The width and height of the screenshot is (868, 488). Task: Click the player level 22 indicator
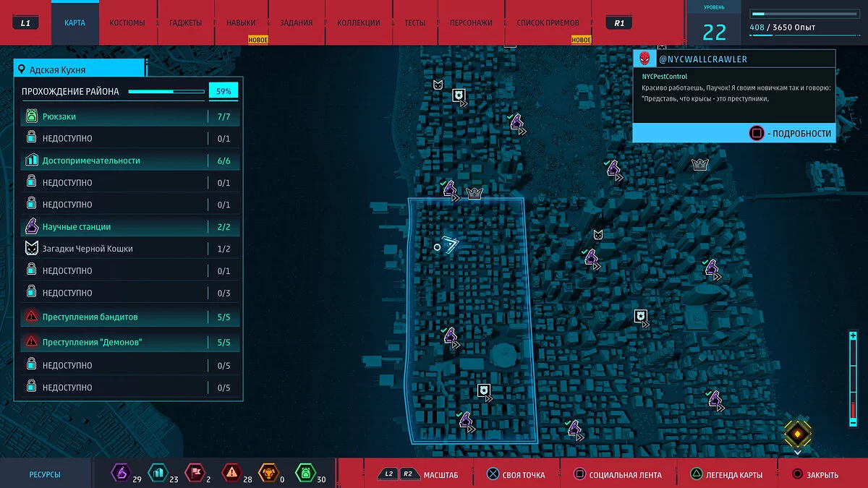(715, 32)
